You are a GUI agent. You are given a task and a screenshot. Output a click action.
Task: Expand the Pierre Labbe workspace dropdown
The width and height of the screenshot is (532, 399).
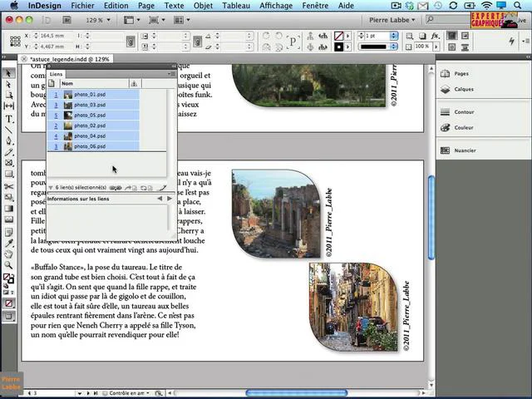pyautogui.click(x=392, y=20)
